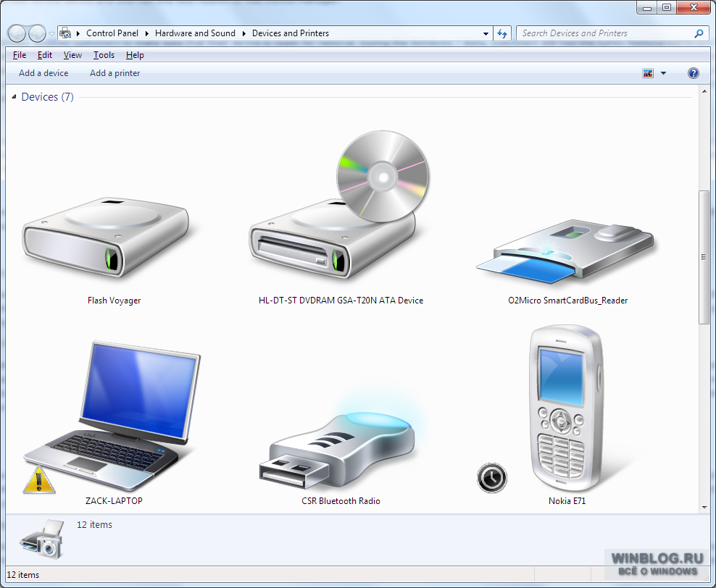
Task: Click the Devices (7) group header
Action: coord(48,97)
